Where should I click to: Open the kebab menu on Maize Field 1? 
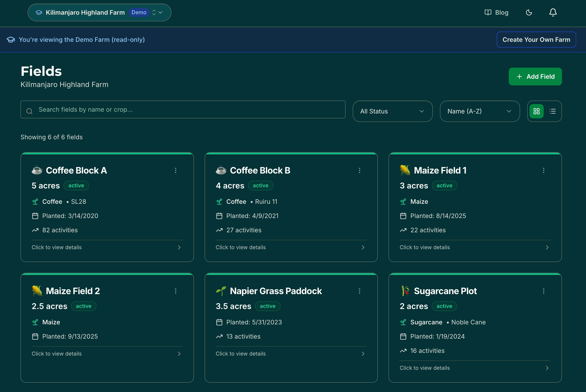pos(544,170)
